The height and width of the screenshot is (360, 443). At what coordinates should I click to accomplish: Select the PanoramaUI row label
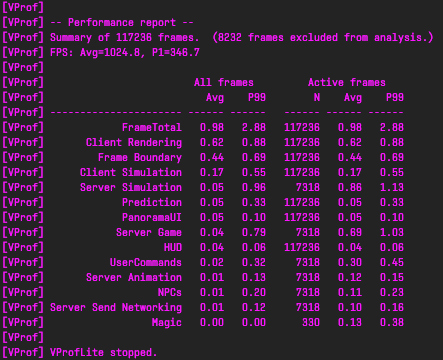pos(152,217)
